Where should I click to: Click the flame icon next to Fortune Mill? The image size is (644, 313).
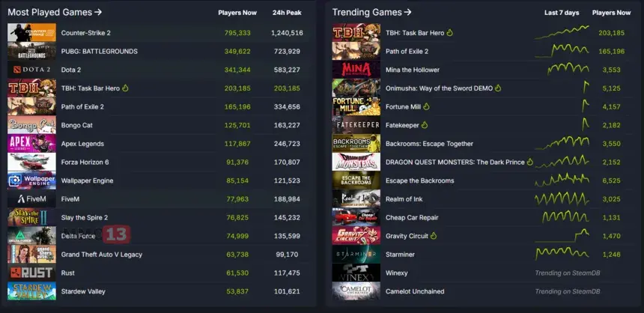[x=426, y=106]
